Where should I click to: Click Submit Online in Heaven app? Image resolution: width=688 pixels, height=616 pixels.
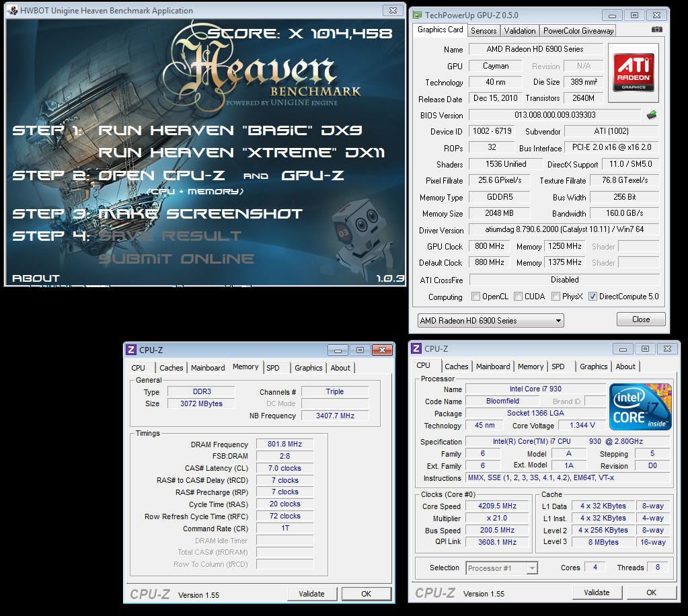tap(176, 259)
